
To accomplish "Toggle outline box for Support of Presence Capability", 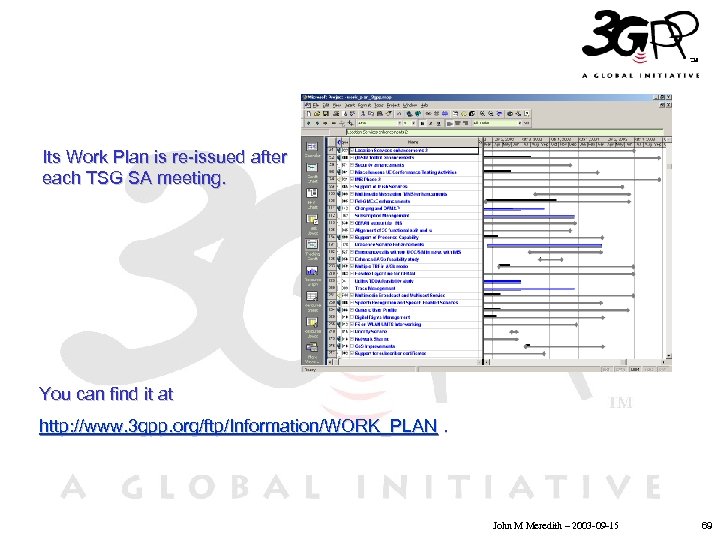I will coord(352,237).
